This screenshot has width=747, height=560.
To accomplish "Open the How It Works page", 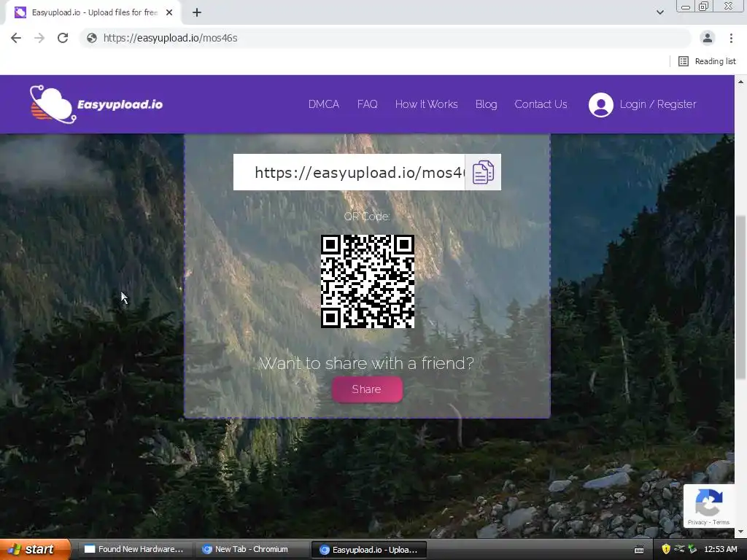I will (x=426, y=104).
